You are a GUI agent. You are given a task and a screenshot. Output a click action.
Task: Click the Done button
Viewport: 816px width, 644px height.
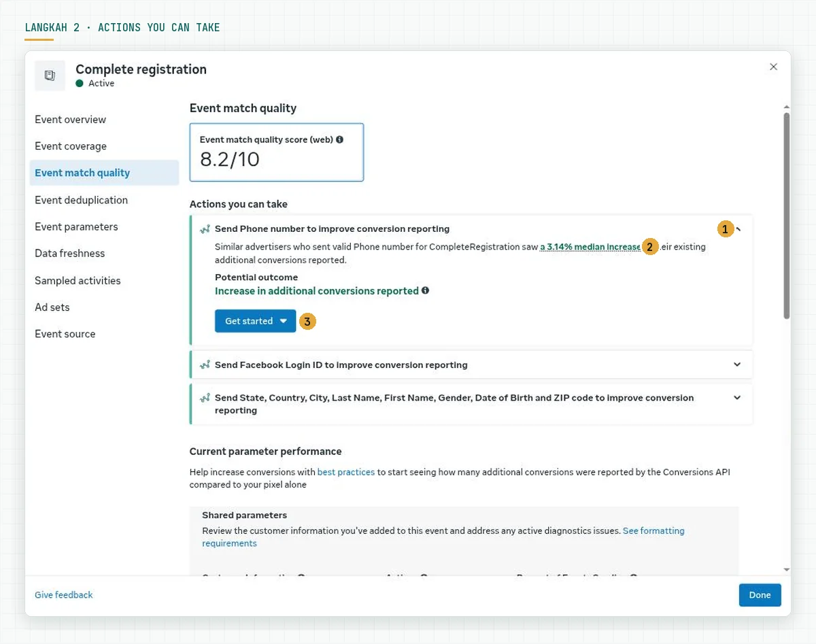pos(760,595)
